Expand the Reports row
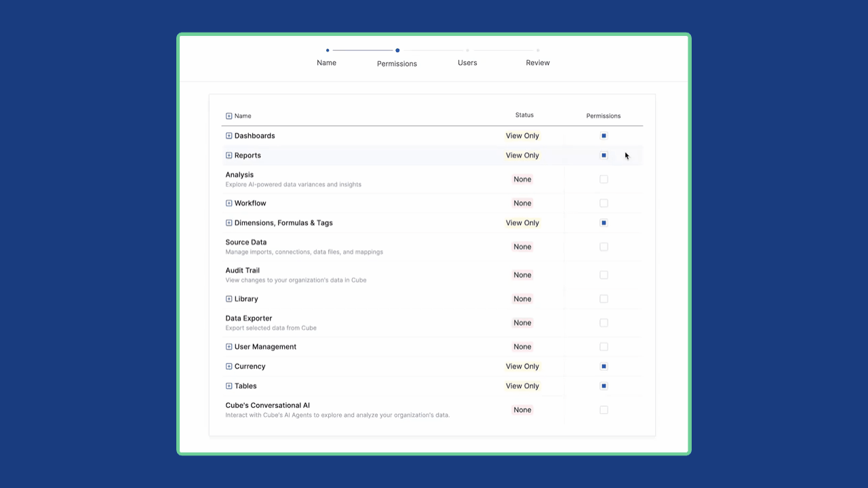This screenshot has width=868, height=488. [229, 155]
